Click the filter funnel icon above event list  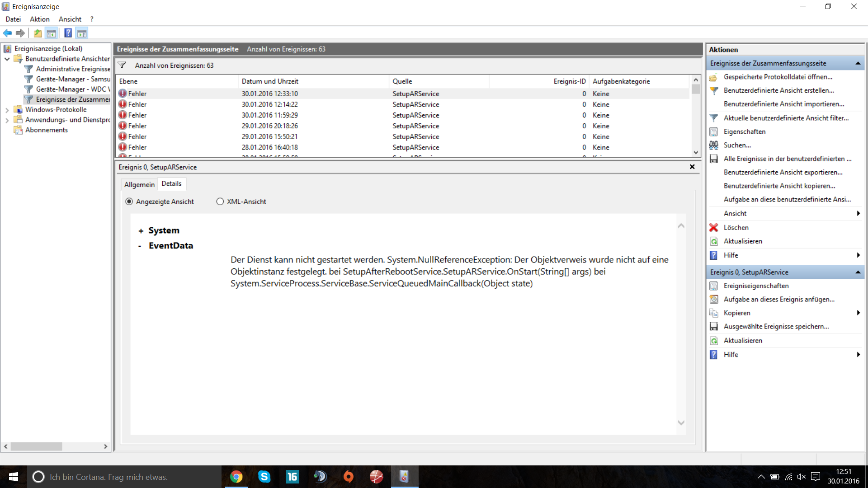122,66
